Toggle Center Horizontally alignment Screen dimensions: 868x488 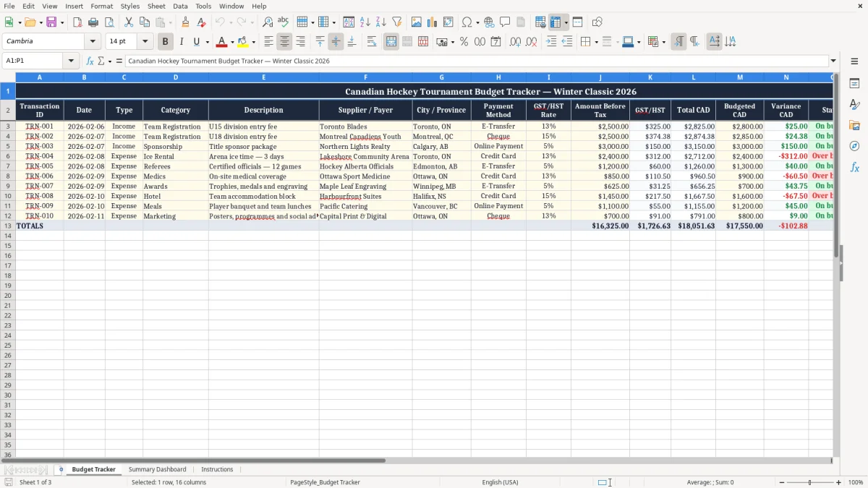(x=284, y=42)
